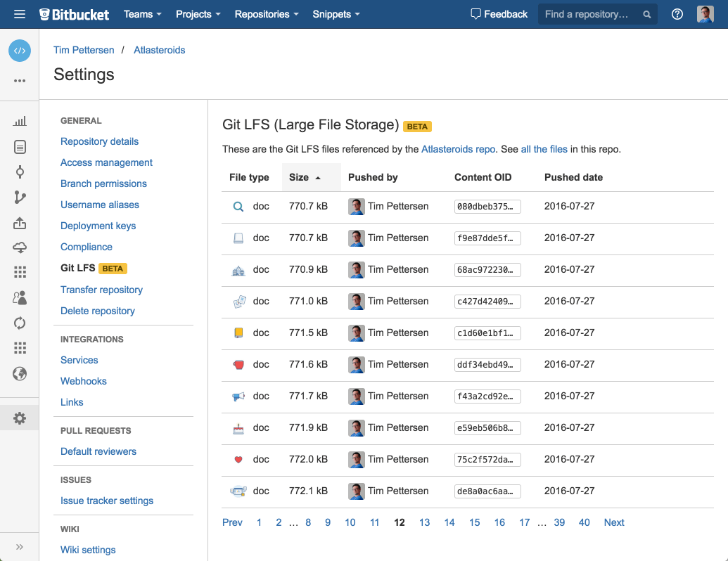The image size is (728, 561).
Task: Open Pipelines via the cloud icon
Action: coord(20,248)
